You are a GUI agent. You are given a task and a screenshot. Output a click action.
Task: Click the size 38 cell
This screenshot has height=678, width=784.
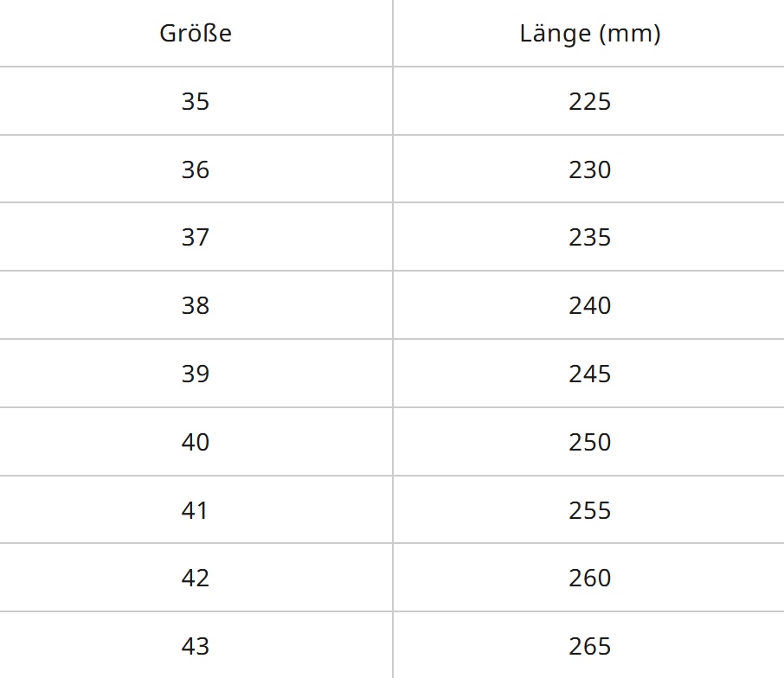point(196,305)
